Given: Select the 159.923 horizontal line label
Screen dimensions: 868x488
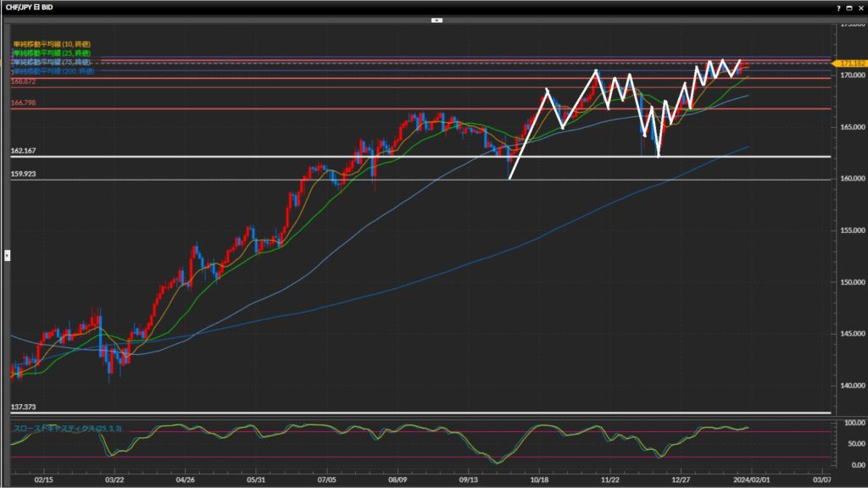Looking at the screenshot, I should coord(23,175).
